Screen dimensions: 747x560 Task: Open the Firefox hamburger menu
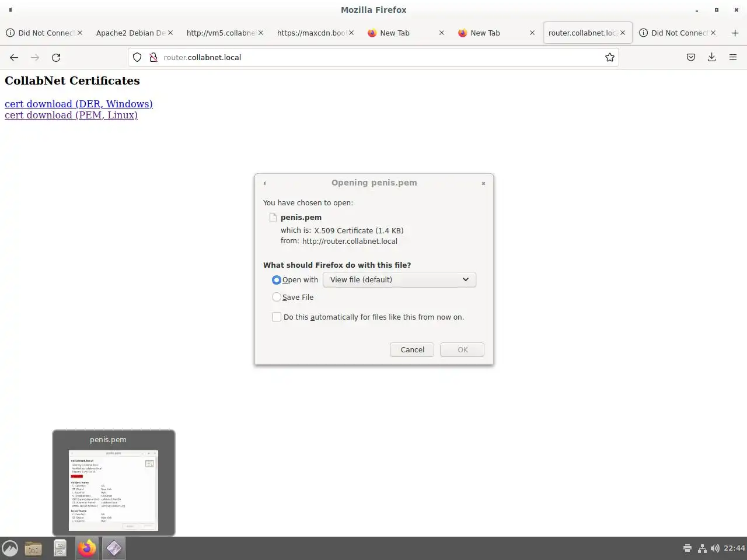click(x=733, y=57)
